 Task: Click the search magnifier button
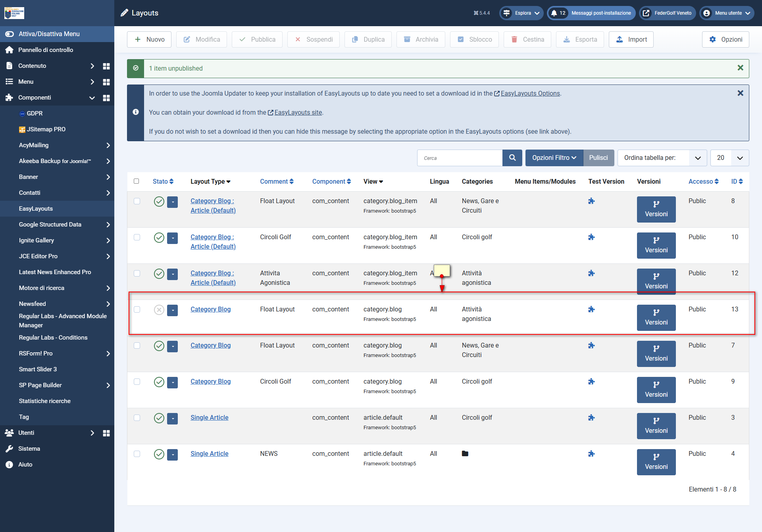click(512, 158)
